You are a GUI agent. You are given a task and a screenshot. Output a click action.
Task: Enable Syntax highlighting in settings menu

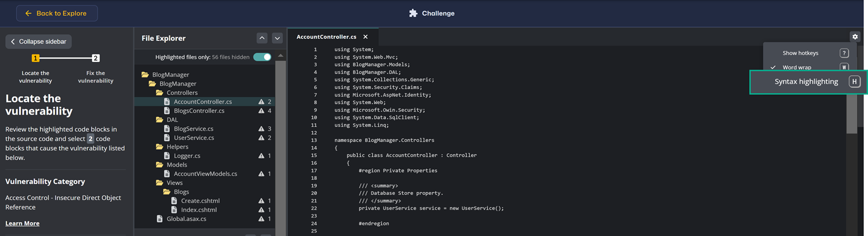[x=806, y=82]
